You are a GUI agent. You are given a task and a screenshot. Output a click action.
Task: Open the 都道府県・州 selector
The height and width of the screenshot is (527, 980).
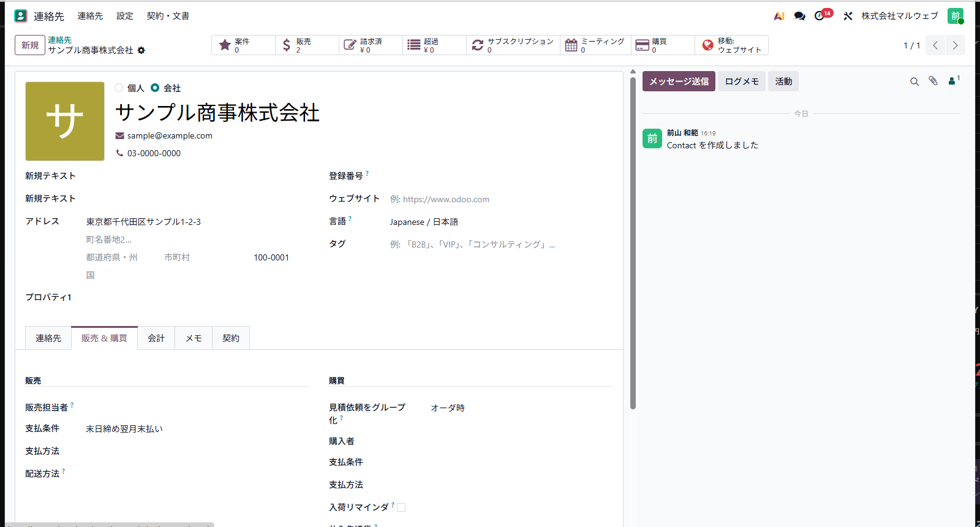122,257
